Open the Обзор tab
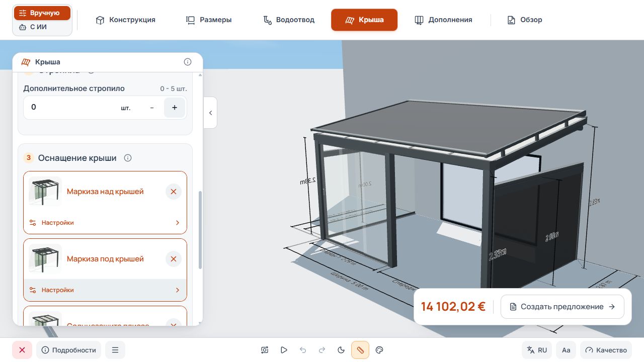The image size is (644, 362). pyautogui.click(x=525, y=20)
